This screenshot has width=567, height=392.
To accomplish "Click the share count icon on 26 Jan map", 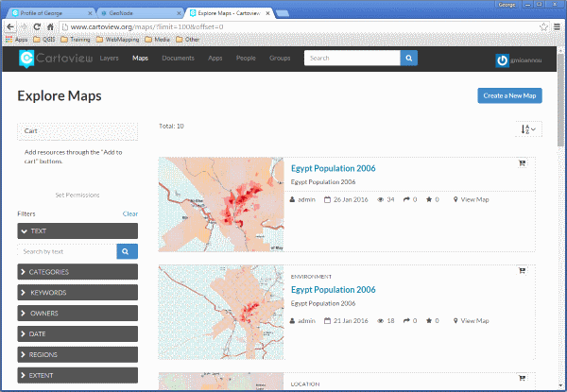I will 406,199.
